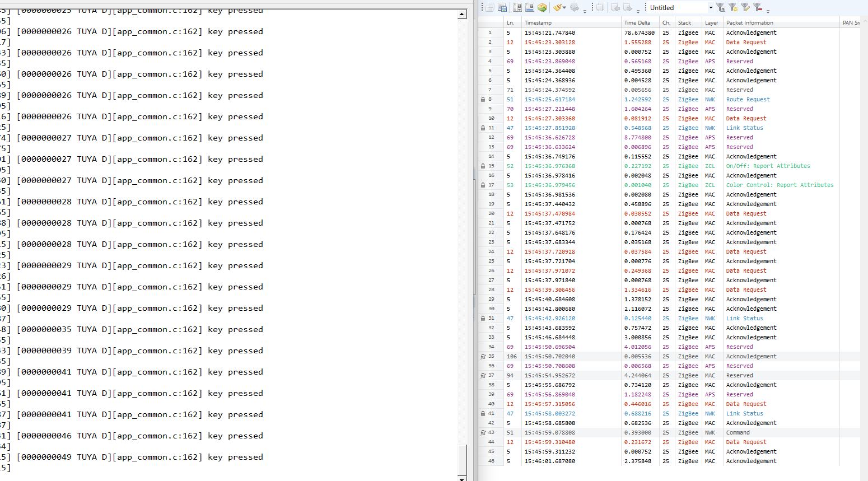Click the clear packets broom icon
The height and width of the screenshot is (481, 868).
(x=557, y=7)
